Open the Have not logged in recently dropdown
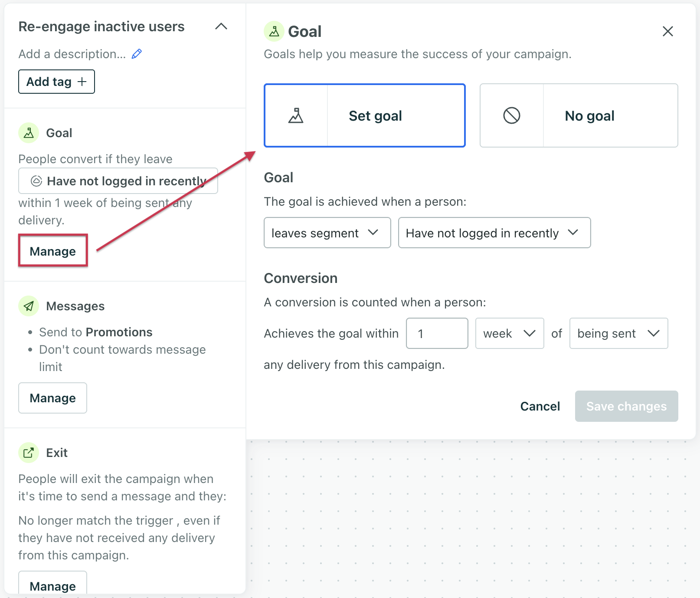700x598 pixels. coord(494,233)
